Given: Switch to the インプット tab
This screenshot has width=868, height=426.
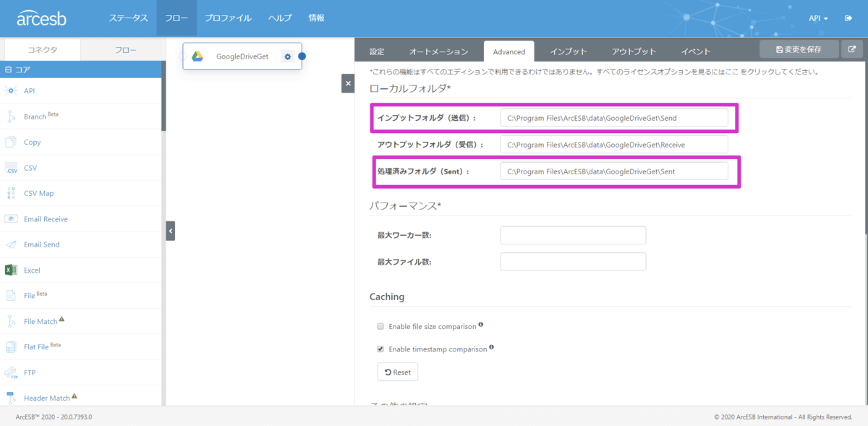Looking at the screenshot, I should click(568, 51).
